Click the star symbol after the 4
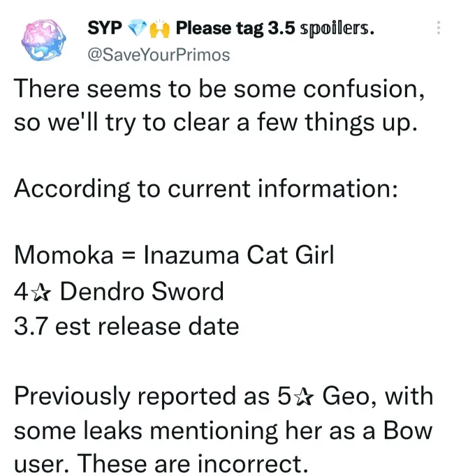This screenshot has width=461, height=476. click(41, 293)
